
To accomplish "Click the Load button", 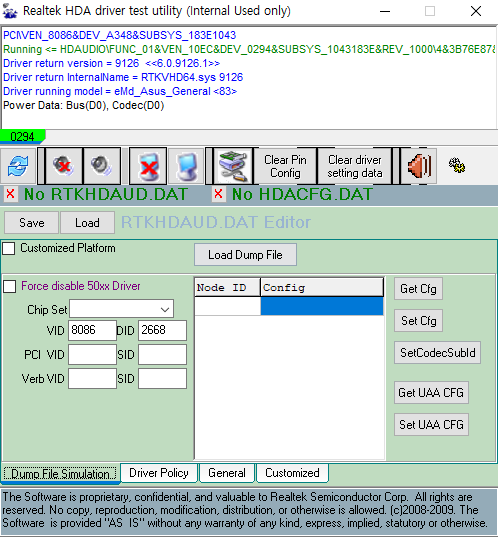I will [x=87, y=223].
